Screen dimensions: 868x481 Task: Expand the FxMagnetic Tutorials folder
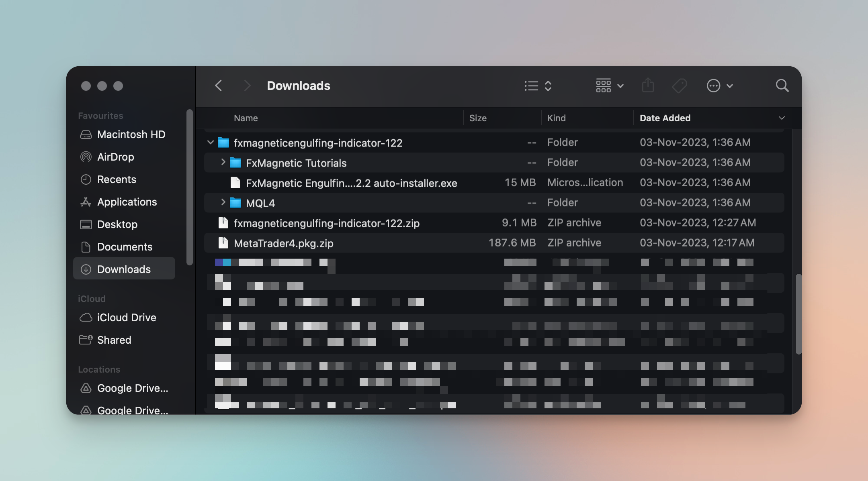click(x=223, y=162)
